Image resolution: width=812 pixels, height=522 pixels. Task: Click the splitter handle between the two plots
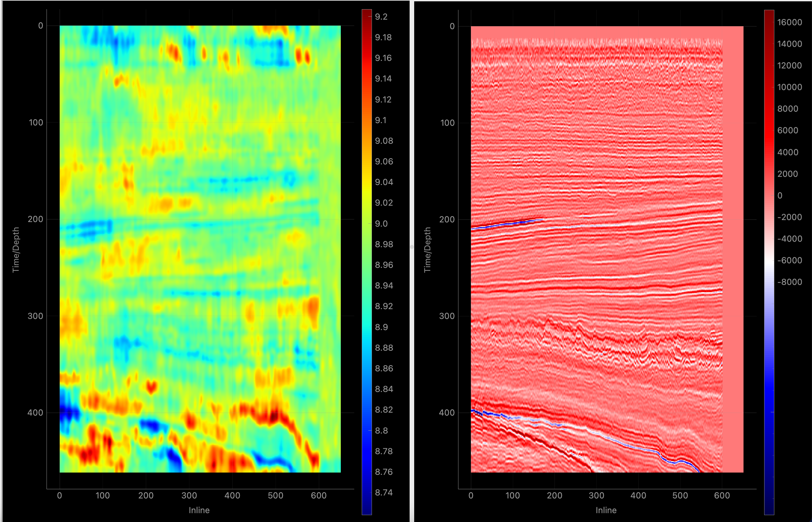coord(412,247)
